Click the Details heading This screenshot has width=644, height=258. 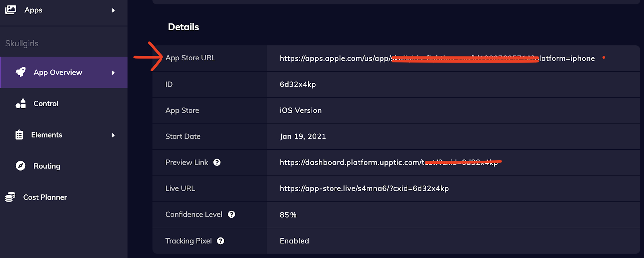(184, 27)
